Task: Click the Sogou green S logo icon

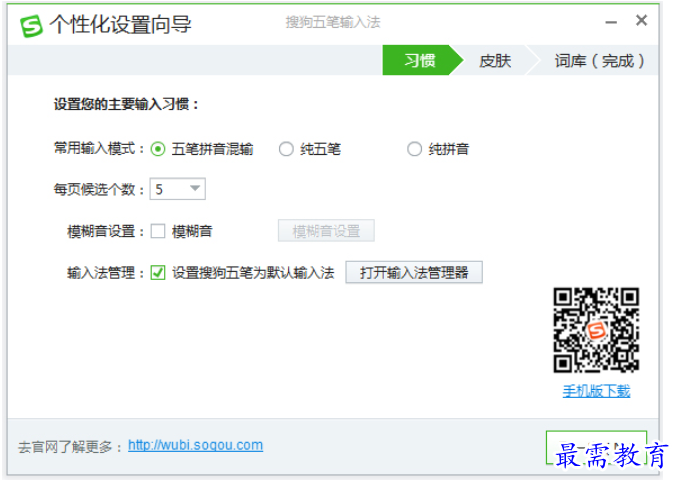Action: click(31, 26)
